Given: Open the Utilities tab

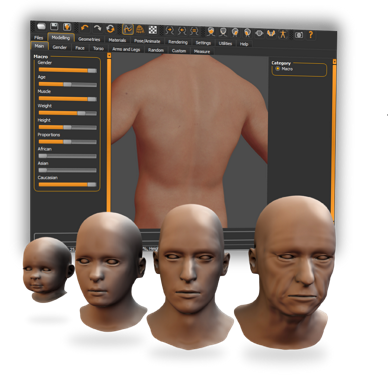Looking at the screenshot, I should pos(225,43).
